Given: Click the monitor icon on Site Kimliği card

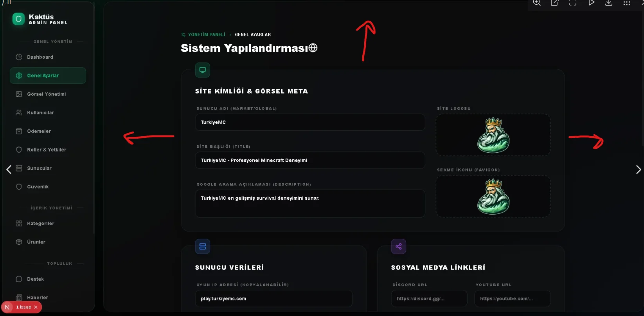Looking at the screenshot, I should (203, 70).
